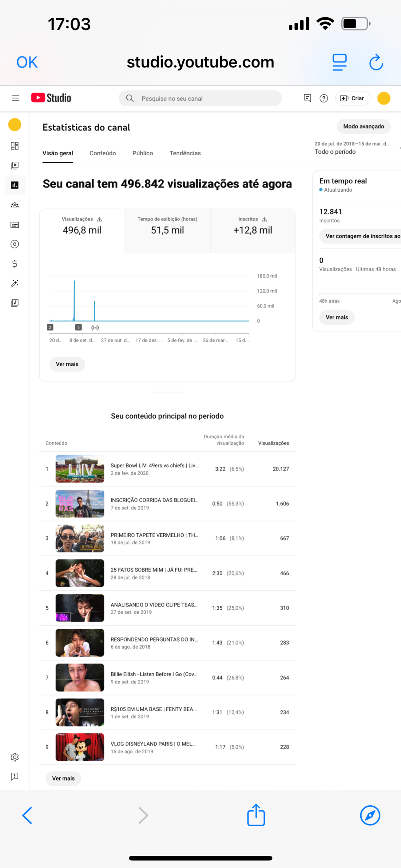Click the chart marker labeled 5

point(78,328)
